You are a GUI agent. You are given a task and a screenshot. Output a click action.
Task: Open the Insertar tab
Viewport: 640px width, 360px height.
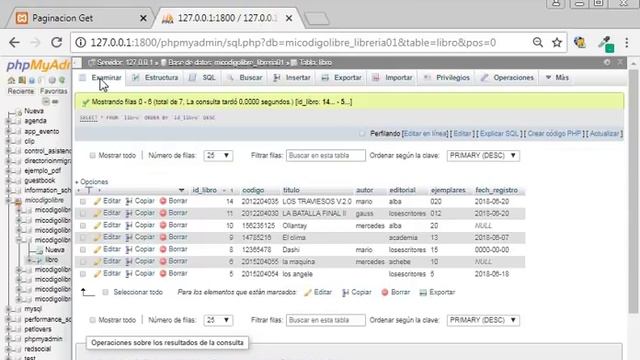(x=292, y=78)
